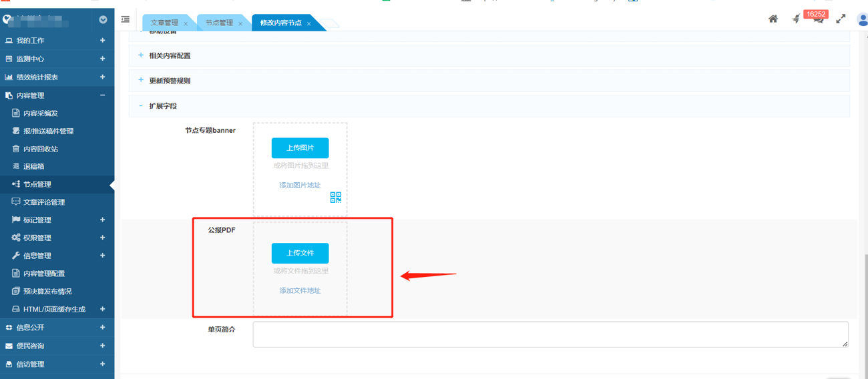Expand 我的工作 with its plus sign

point(102,41)
